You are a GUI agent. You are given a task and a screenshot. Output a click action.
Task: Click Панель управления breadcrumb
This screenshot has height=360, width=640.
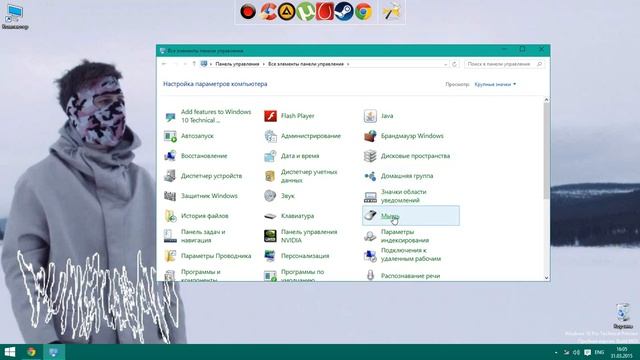pyautogui.click(x=237, y=64)
